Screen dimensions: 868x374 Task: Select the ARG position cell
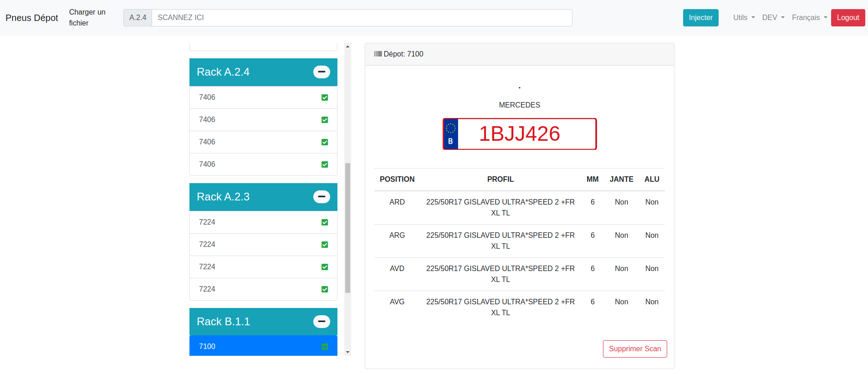397,236
